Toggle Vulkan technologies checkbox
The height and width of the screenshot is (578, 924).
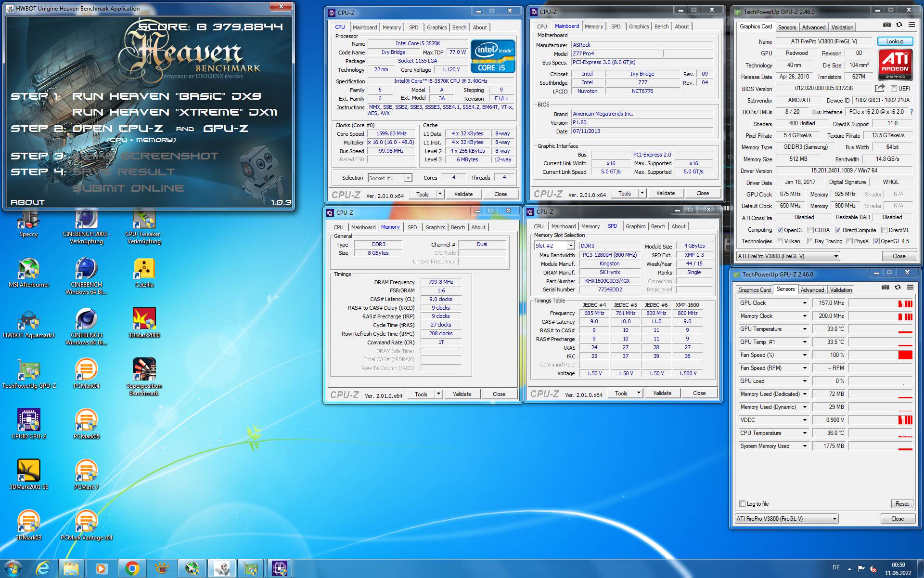[x=780, y=241]
